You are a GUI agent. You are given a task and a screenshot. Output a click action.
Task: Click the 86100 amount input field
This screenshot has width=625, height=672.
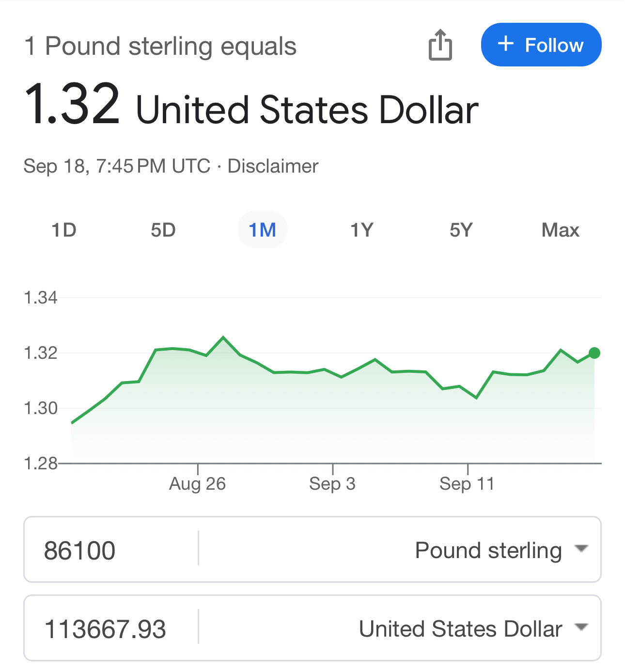(x=111, y=550)
